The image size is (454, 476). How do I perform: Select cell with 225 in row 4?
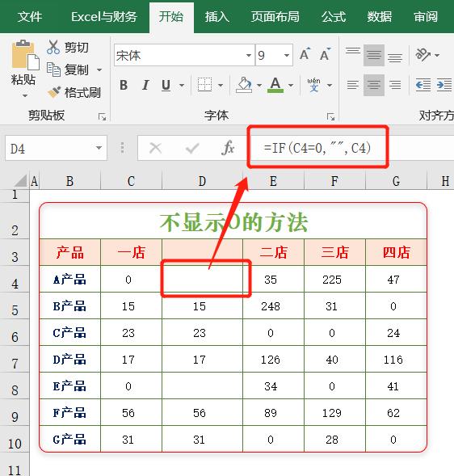(334, 279)
